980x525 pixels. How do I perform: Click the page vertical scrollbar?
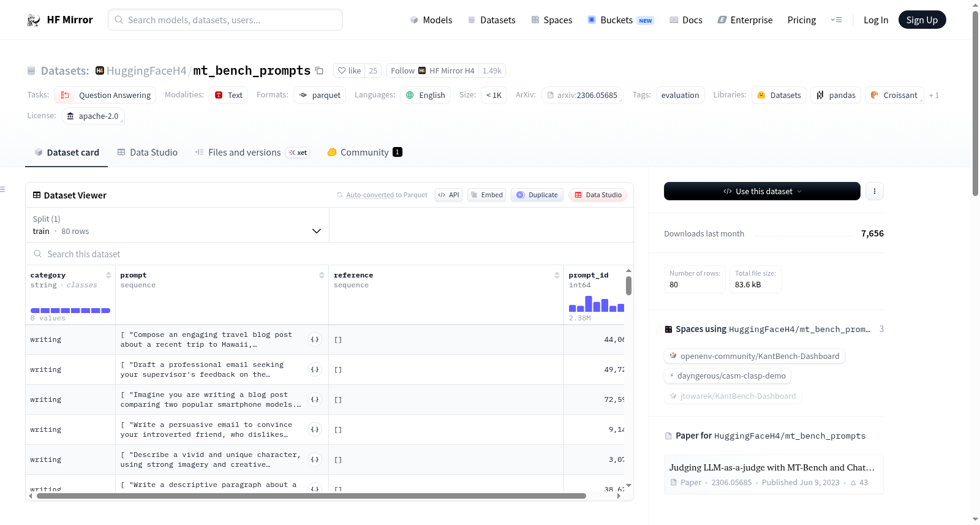coord(975,103)
